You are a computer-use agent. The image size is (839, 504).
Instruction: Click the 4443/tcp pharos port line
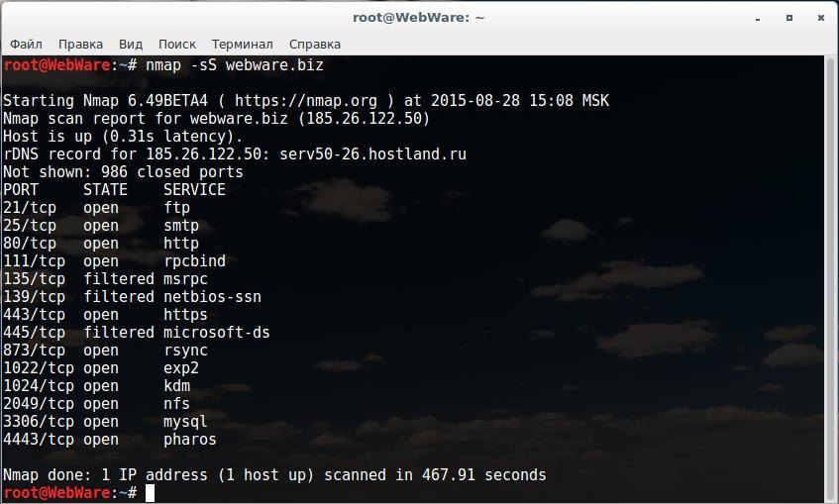(x=109, y=440)
